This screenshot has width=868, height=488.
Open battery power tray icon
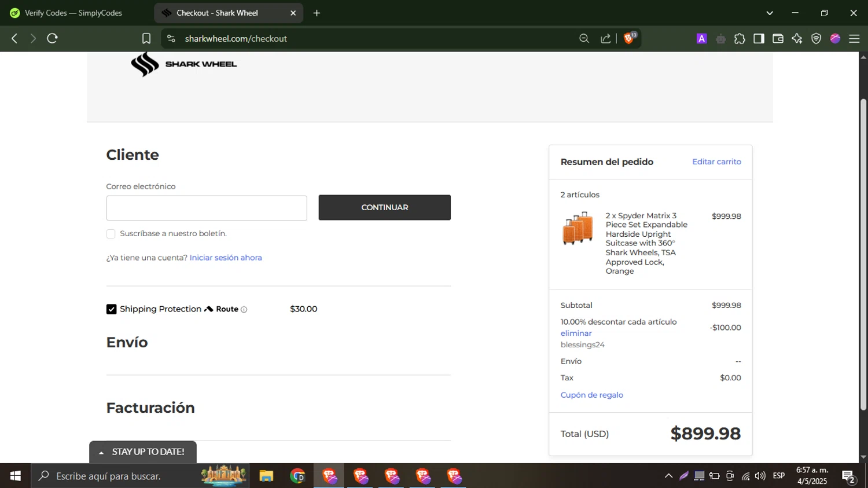[x=715, y=476]
